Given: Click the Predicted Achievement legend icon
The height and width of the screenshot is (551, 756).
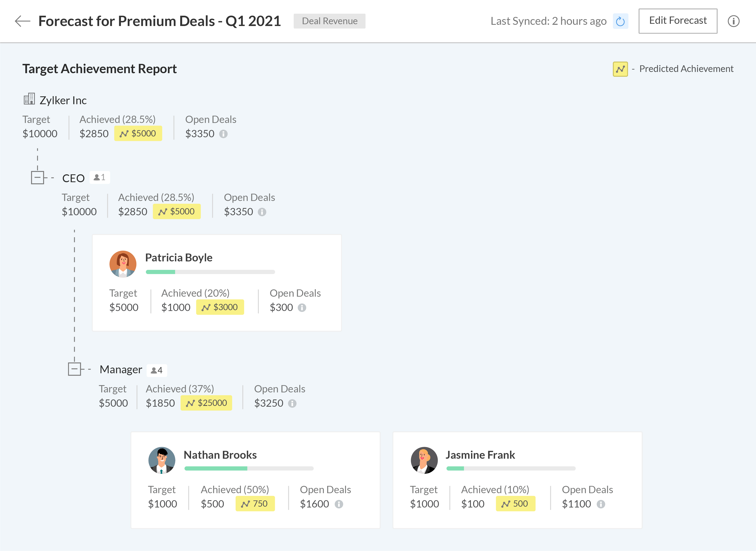Looking at the screenshot, I should (x=620, y=69).
